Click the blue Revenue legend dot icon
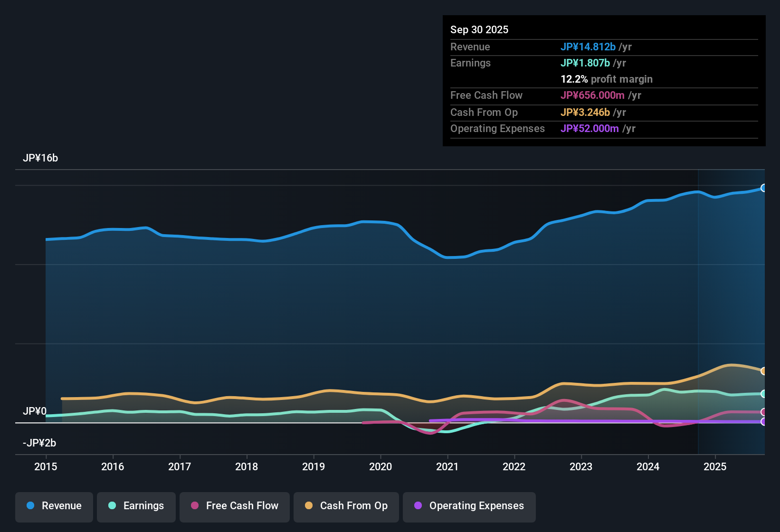Image resolution: width=780 pixels, height=532 pixels. tap(30, 506)
